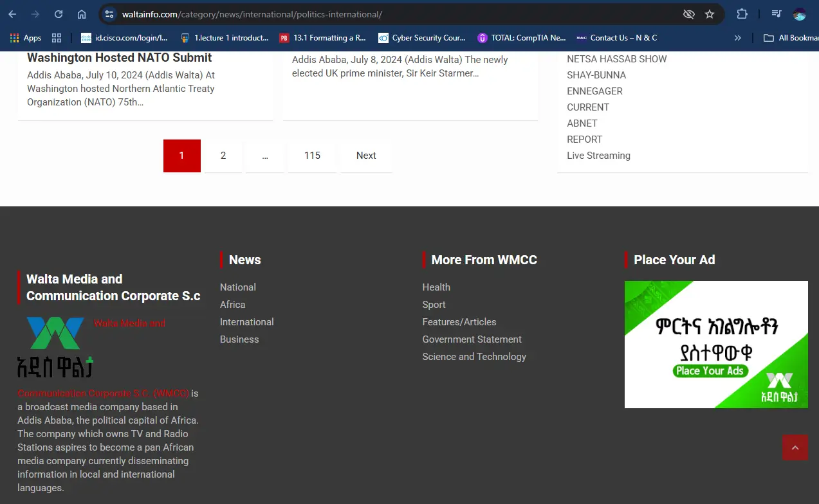
Task: Open the media control icon in toolbar
Action: coord(777,14)
